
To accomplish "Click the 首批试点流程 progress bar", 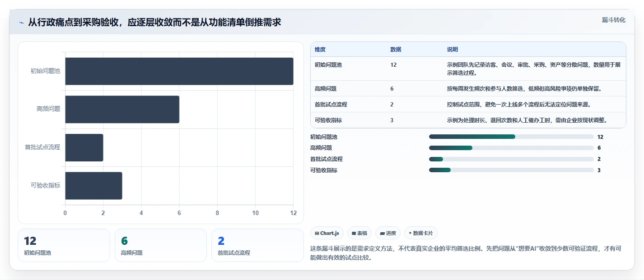I will tap(511, 159).
